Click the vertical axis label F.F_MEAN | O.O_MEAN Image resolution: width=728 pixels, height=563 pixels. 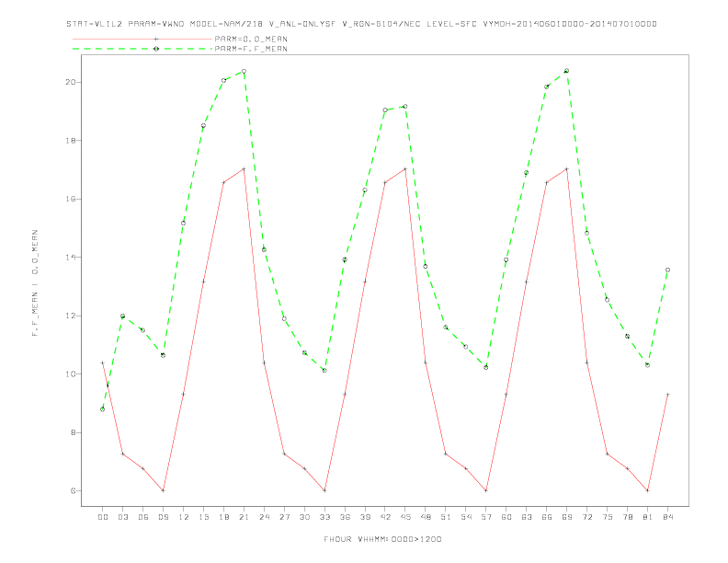click(x=35, y=283)
